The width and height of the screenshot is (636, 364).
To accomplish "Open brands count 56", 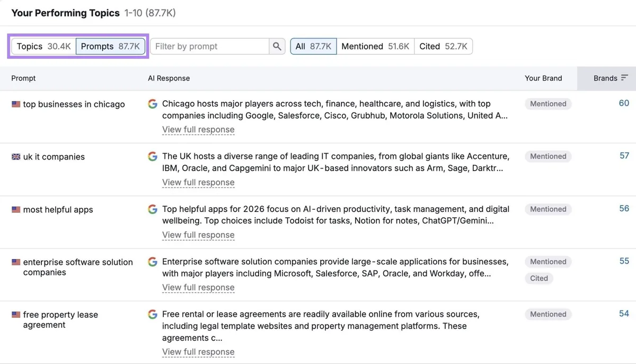I will tap(624, 209).
